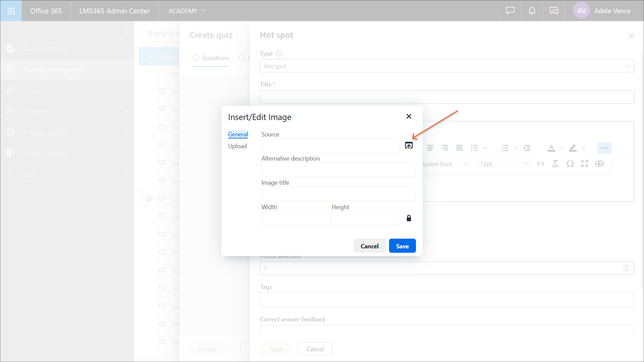Click the browse files icon beside Source
The width and height of the screenshot is (644, 362).
(409, 145)
